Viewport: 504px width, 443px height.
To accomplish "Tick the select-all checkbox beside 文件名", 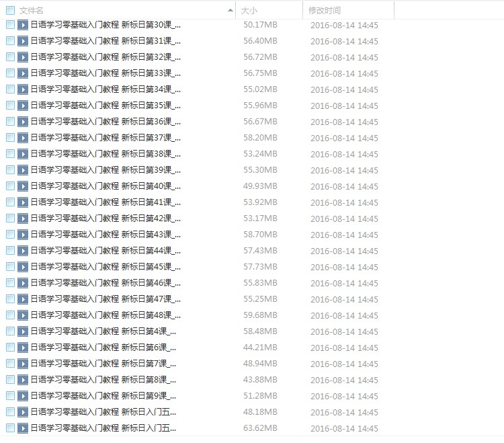I will 10,11.
